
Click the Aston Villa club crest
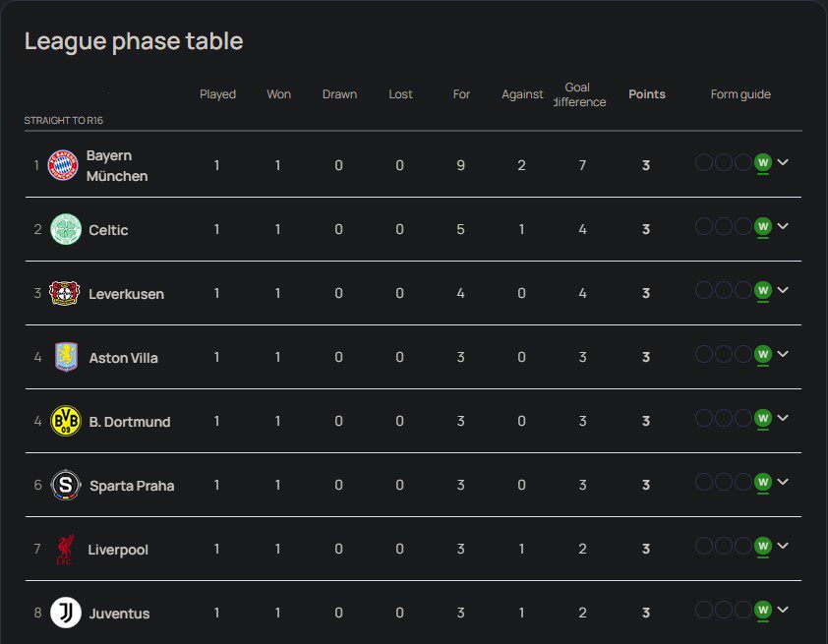click(x=65, y=357)
